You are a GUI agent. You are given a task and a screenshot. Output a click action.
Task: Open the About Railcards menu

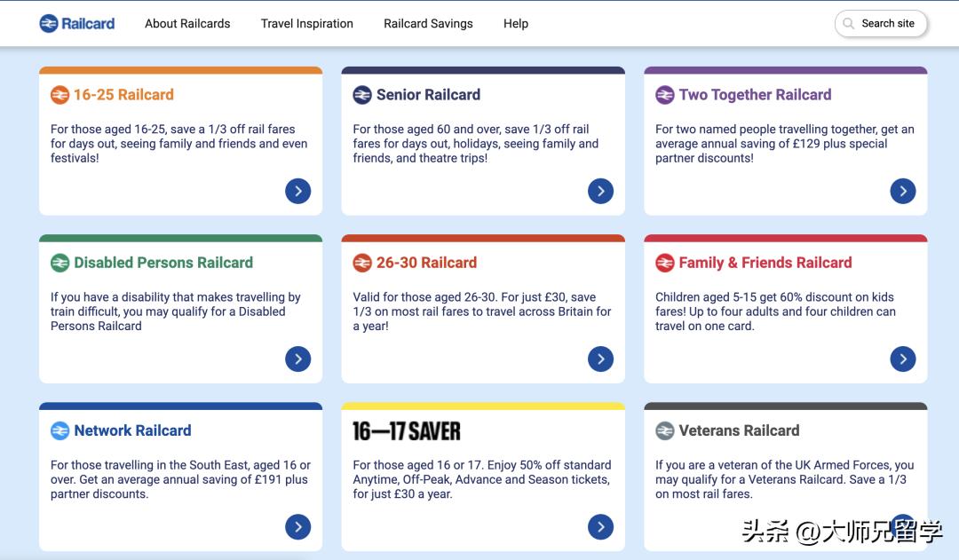coord(187,24)
